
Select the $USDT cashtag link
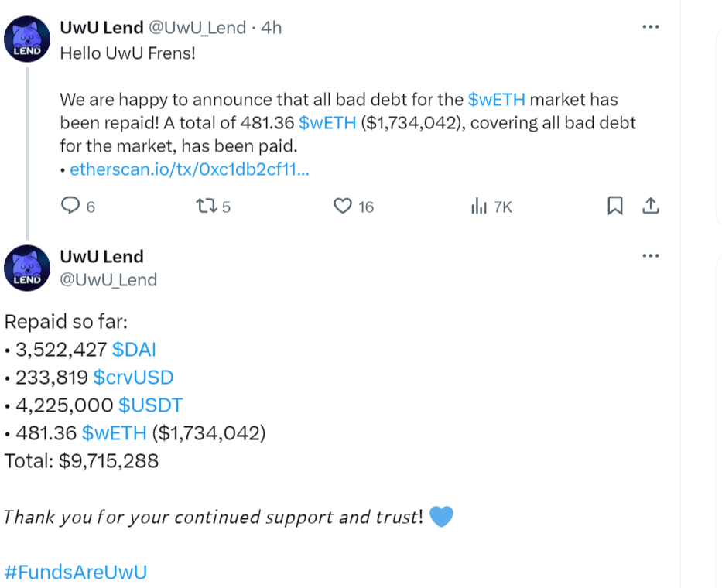point(151,405)
